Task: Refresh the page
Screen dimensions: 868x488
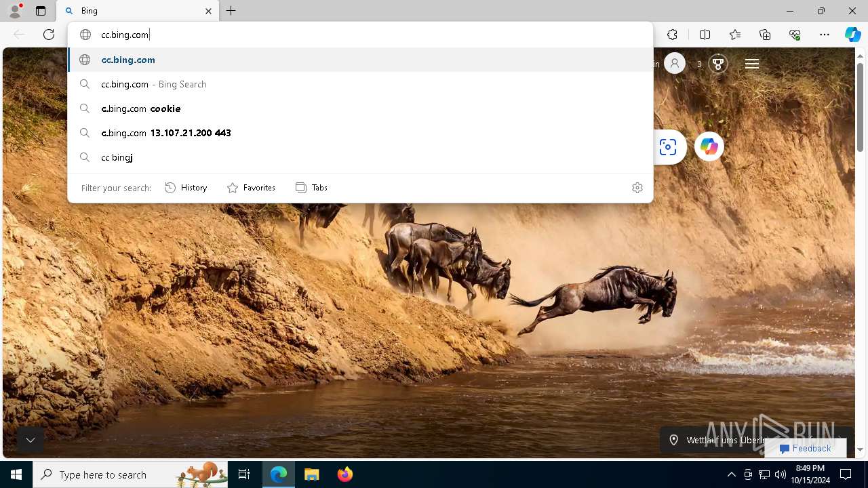Action: [49, 35]
